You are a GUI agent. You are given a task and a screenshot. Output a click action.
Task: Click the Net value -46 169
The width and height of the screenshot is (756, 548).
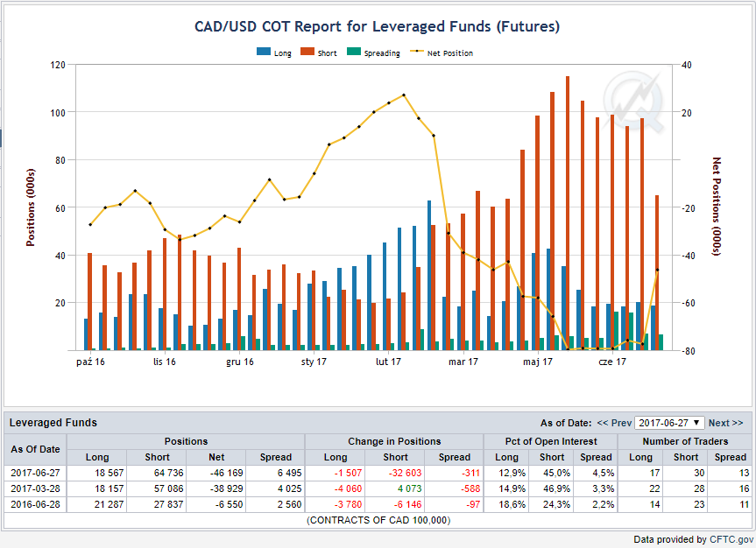[x=226, y=473]
